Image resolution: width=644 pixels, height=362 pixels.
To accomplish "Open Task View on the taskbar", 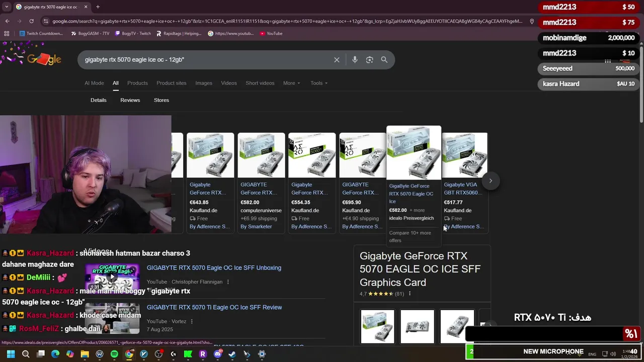I will 41,354.
